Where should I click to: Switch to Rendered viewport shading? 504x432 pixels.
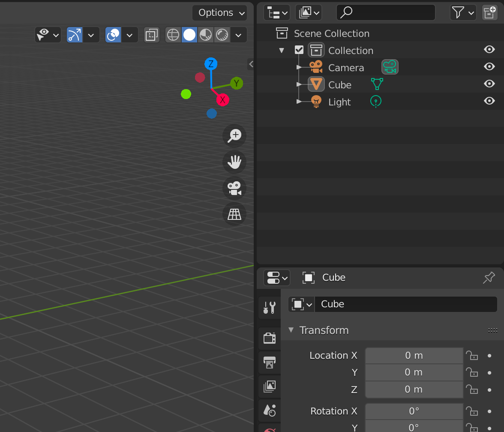tap(222, 35)
